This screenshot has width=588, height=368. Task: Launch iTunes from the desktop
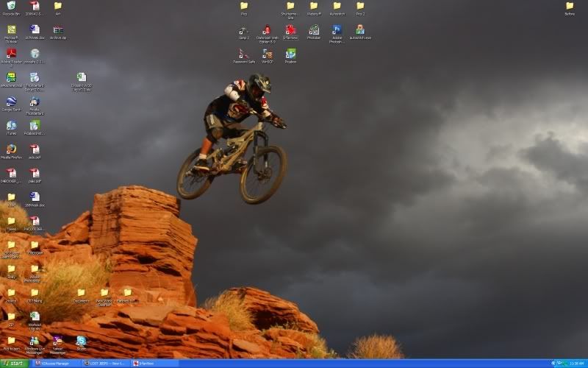(x=11, y=126)
